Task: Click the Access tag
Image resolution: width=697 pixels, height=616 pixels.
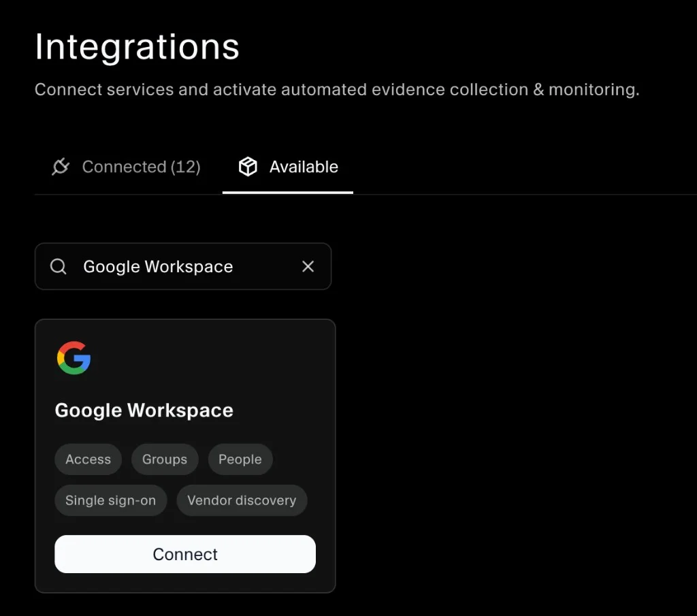Action: pos(88,459)
